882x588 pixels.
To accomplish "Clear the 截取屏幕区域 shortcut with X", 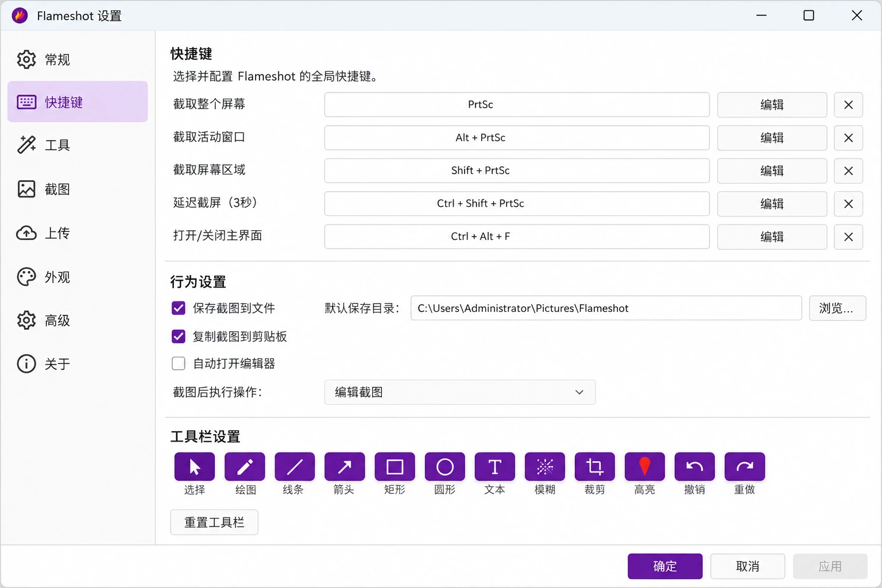I will [x=848, y=171].
